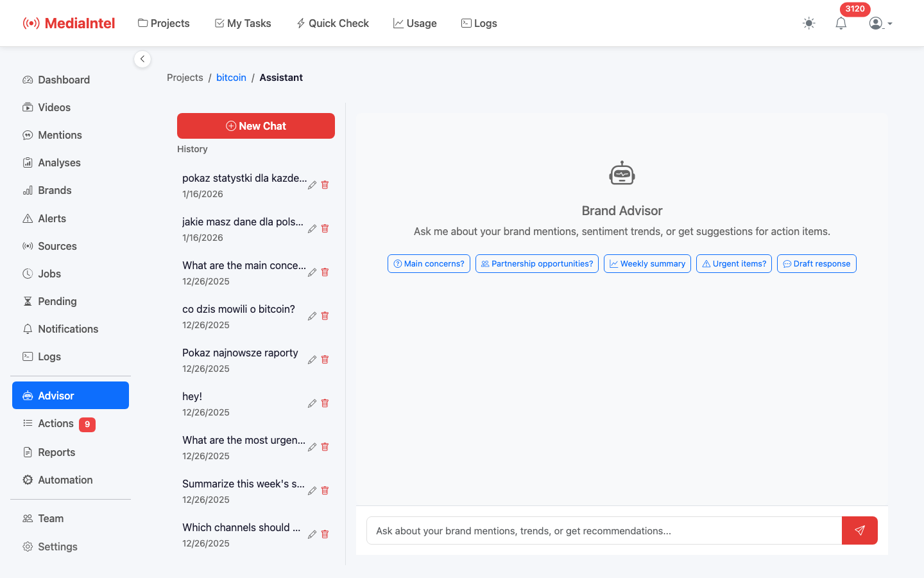Click the Sources broadcast icon

coord(28,245)
